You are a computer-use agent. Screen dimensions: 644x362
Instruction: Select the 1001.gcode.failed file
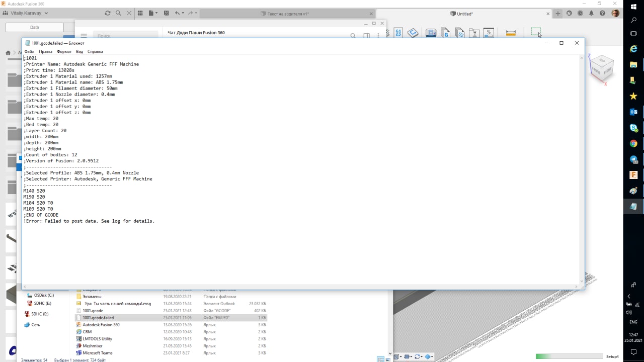coord(171,318)
